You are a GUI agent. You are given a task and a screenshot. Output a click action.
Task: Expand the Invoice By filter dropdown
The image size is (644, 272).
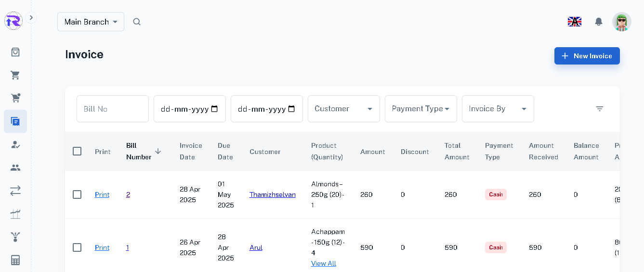tap(498, 109)
